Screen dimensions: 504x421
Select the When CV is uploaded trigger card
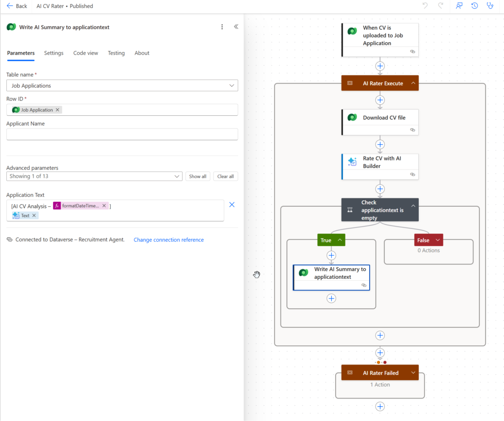click(380, 40)
